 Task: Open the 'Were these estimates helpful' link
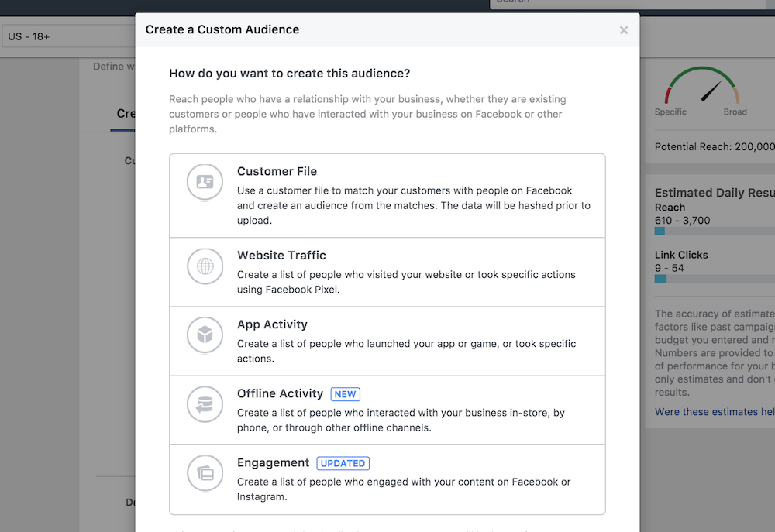713,412
